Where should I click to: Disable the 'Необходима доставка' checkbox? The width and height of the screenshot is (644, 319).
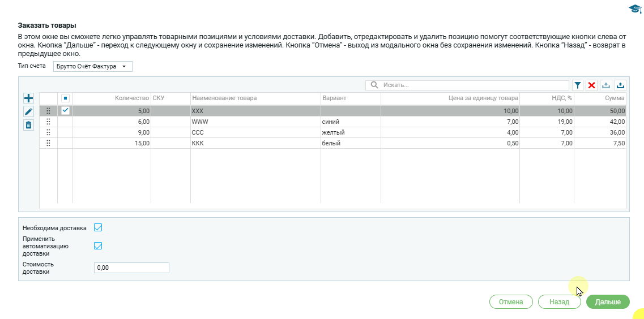[x=98, y=228]
